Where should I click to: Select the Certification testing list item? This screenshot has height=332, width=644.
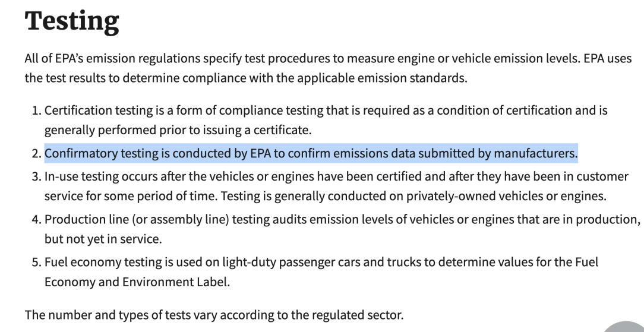pyautogui.click(x=326, y=120)
